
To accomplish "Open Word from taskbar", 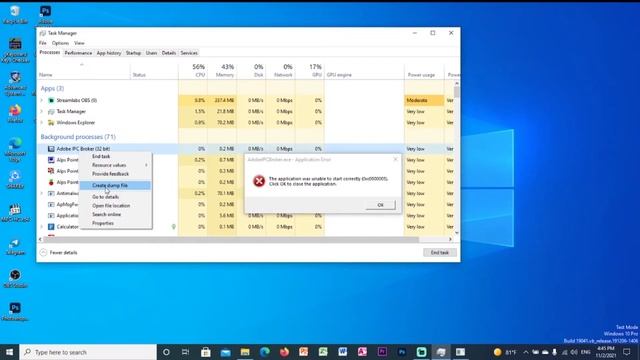I will (x=343, y=352).
